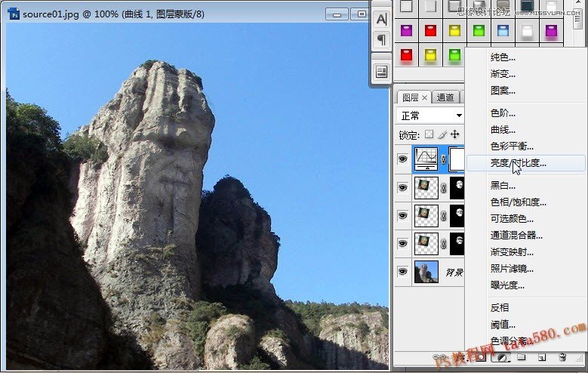Image resolution: width=588 pixels, height=373 pixels.
Task: Select the Curves adjustment layer thumbnail
Action: point(426,159)
